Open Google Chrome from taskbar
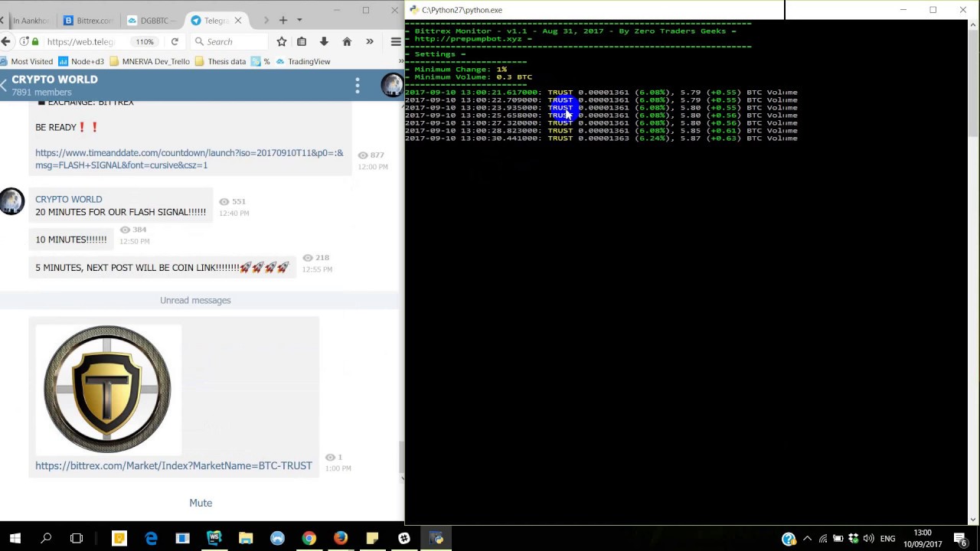 tap(309, 538)
